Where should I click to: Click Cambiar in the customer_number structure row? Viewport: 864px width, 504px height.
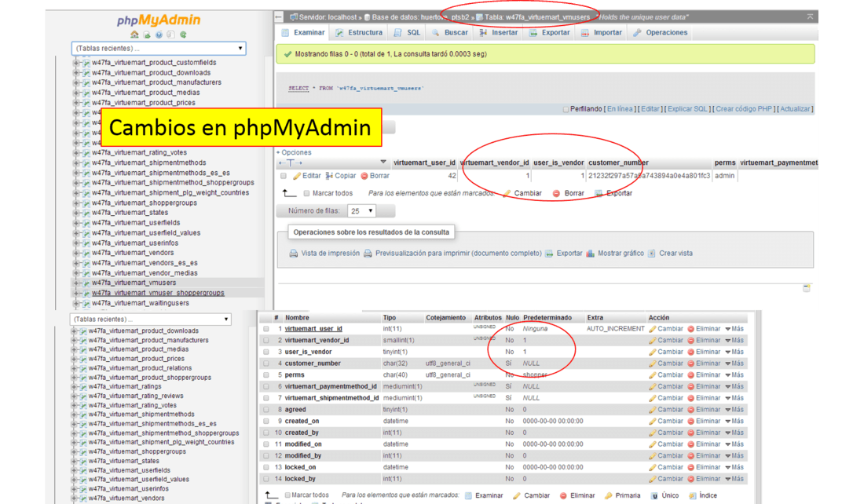(x=665, y=363)
